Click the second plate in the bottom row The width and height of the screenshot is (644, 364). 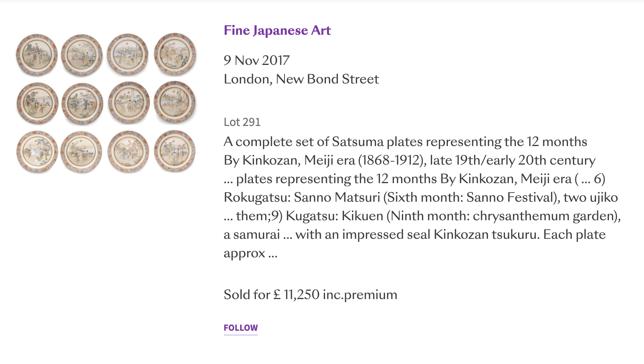pyautogui.click(x=81, y=152)
